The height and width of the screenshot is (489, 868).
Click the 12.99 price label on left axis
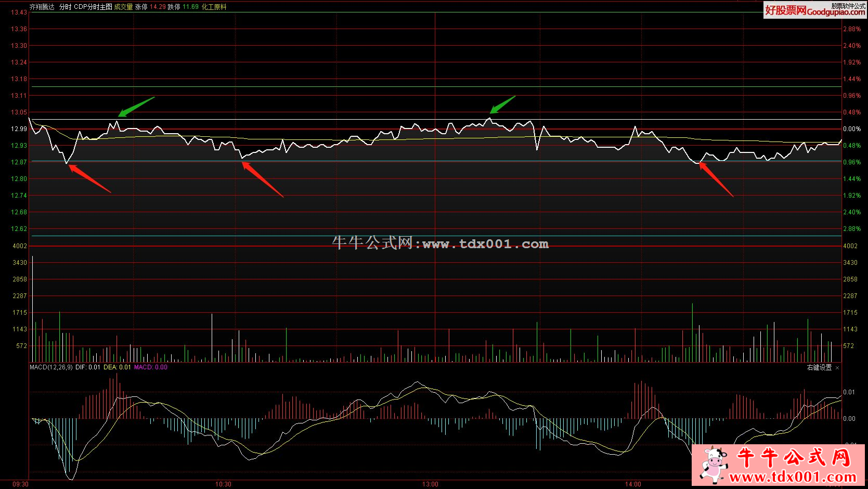19,129
